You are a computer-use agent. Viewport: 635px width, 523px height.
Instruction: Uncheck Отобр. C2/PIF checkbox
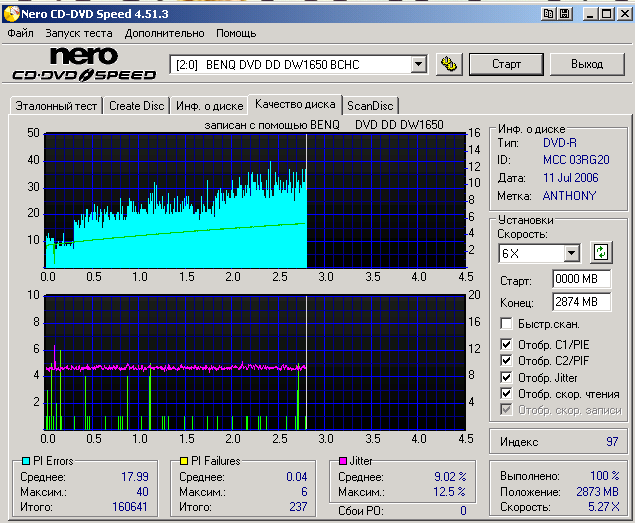click(507, 362)
